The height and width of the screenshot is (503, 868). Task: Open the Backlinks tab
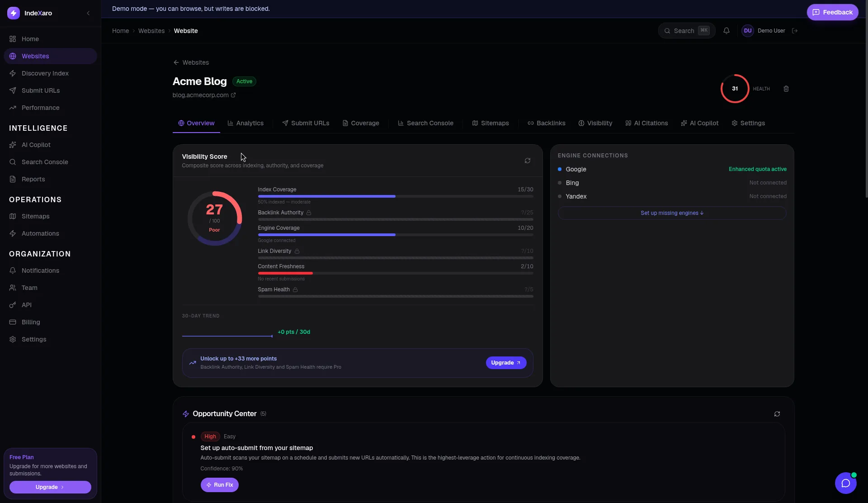[x=547, y=123]
